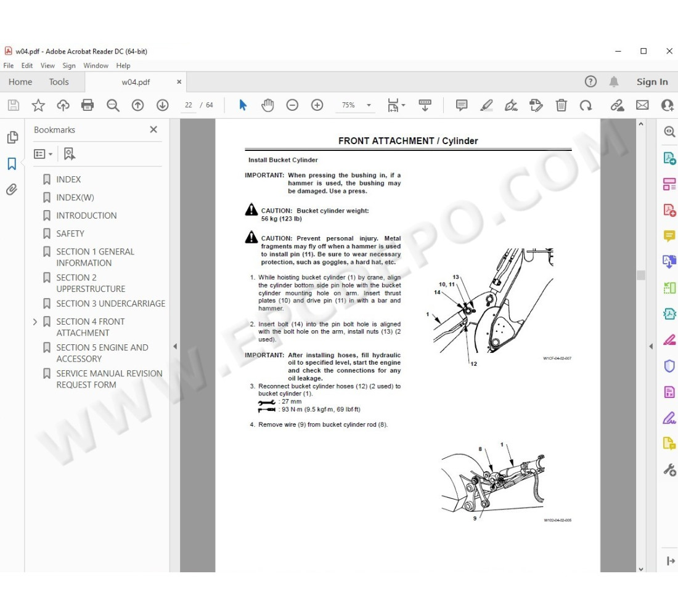678x616 pixels.
Task: Go to previous page arrow
Action: point(137,105)
